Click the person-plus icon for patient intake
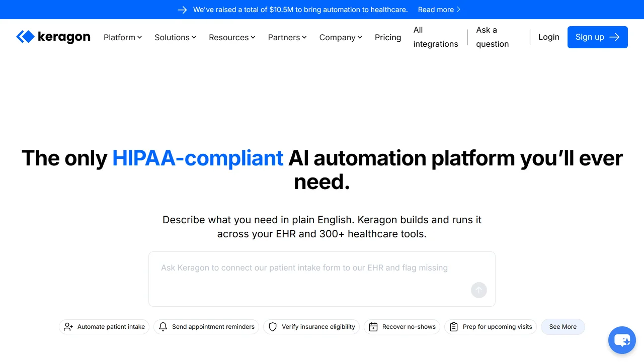644x362 pixels. point(68,327)
